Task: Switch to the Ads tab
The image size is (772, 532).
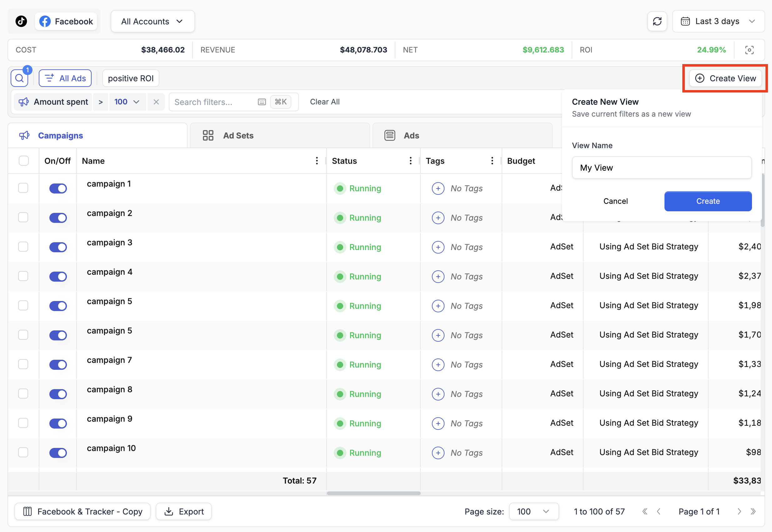Action: tap(411, 136)
